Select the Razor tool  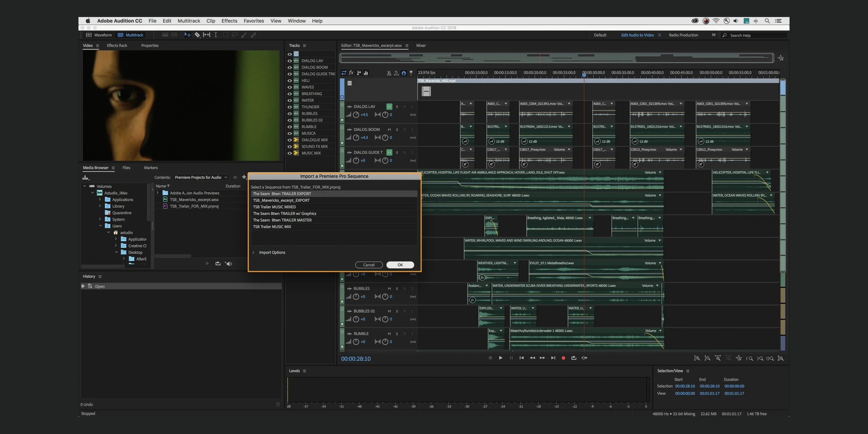[x=197, y=35]
